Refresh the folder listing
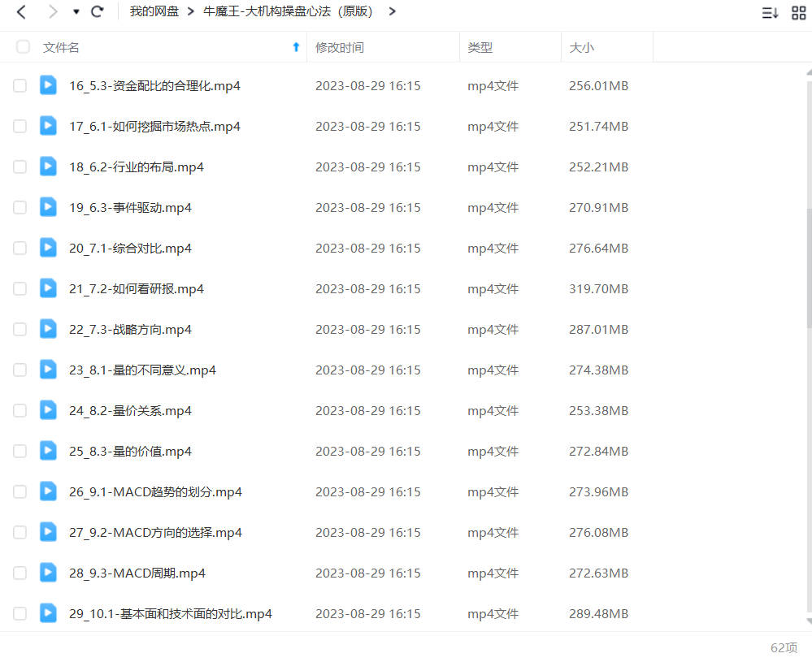 tap(98, 11)
